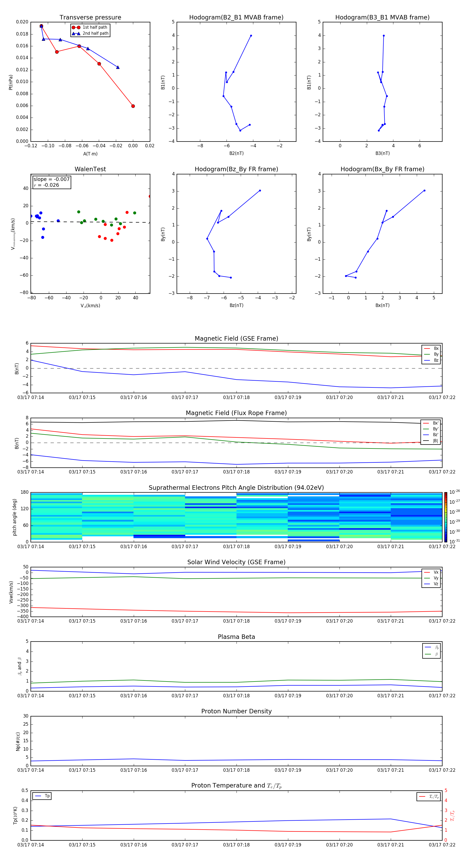Click the Hodogram(Bx_By FR frame) title
The width and height of the screenshot is (473, 868).
click(382, 169)
